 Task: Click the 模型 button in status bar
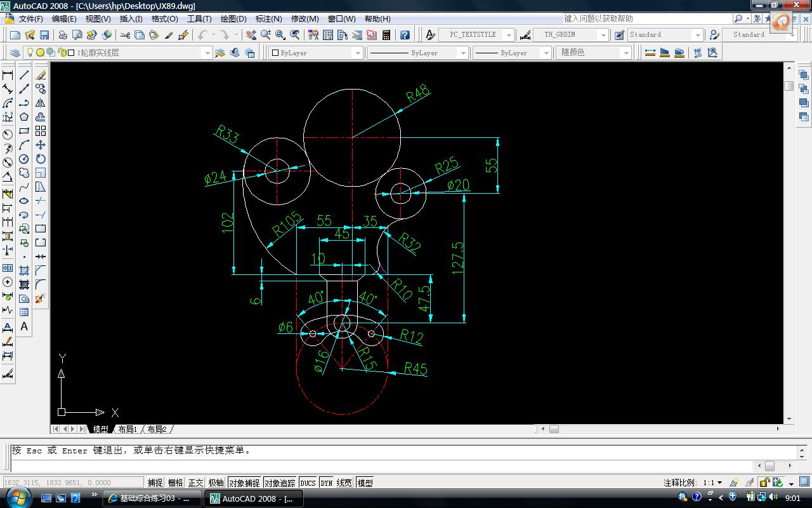pyautogui.click(x=365, y=483)
